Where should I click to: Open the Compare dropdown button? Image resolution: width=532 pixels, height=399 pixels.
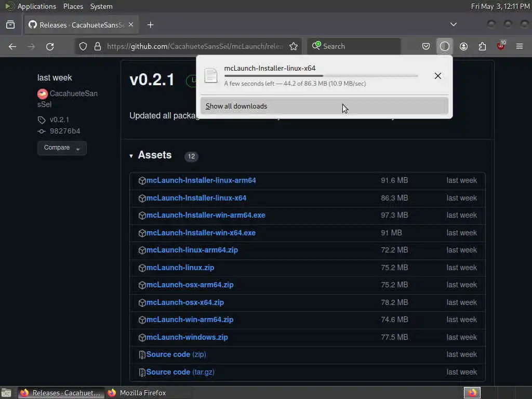click(x=62, y=148)
